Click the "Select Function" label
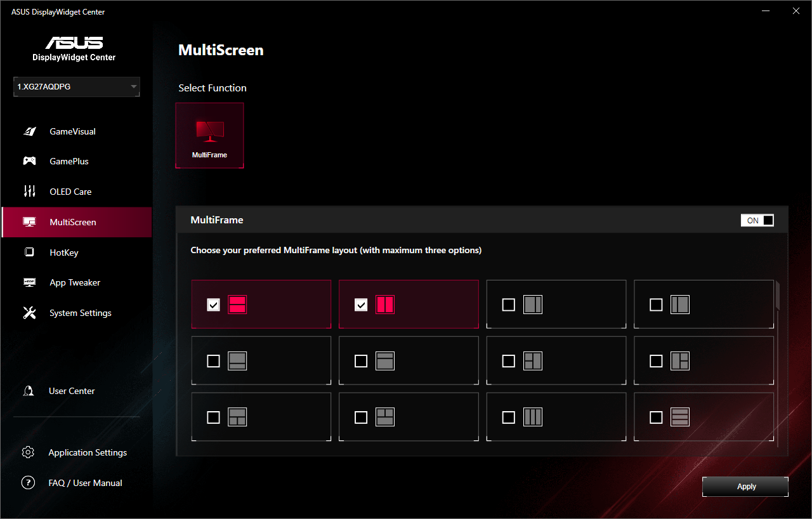 213,88
